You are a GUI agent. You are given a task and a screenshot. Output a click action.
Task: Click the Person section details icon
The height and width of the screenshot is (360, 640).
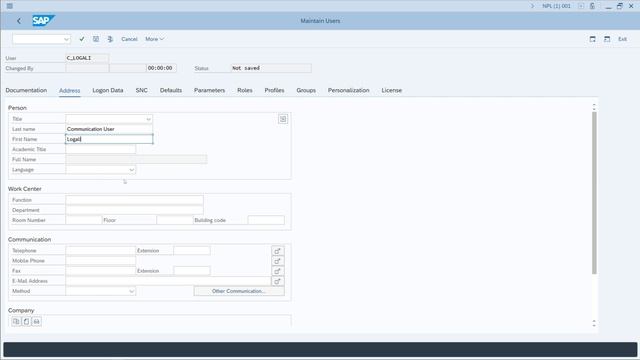point(283,119)
